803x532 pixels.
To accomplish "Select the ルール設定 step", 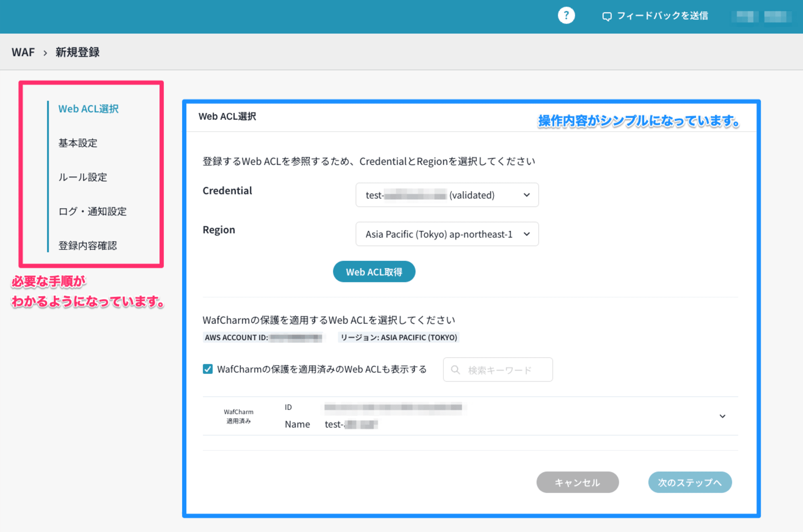I will tap(83, 177).
